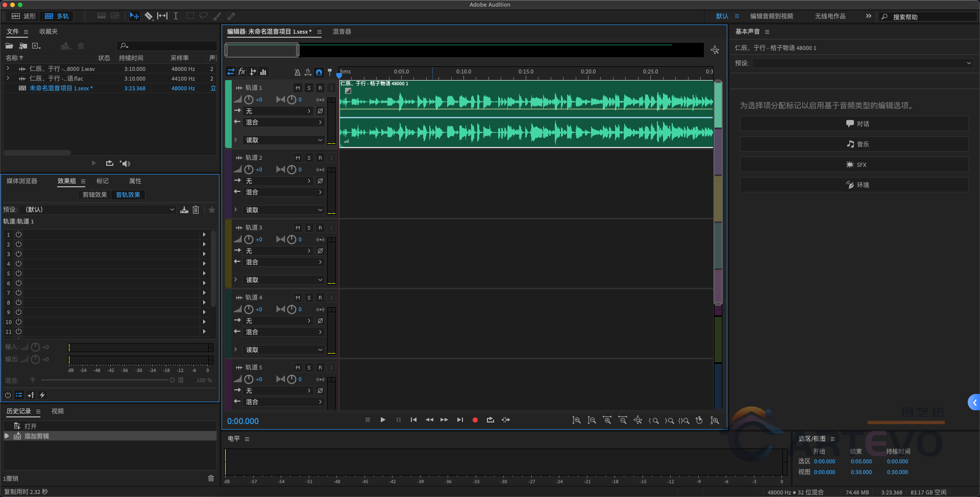Show the Sends view in editor
Screen dimensions: 980x497
(253, 72)
